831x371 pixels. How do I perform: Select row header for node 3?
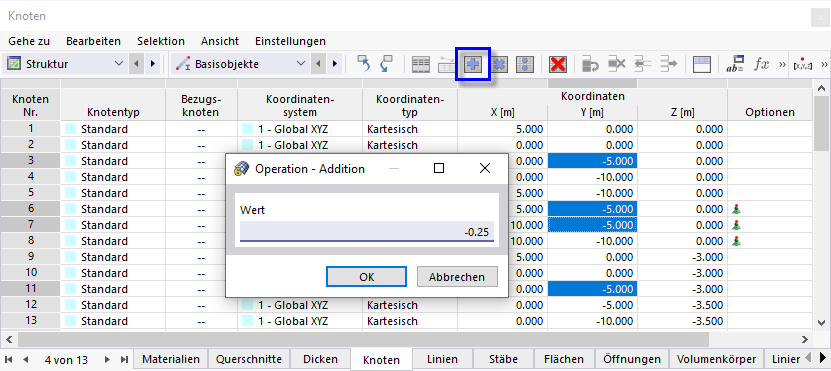[x=31, y=161]
